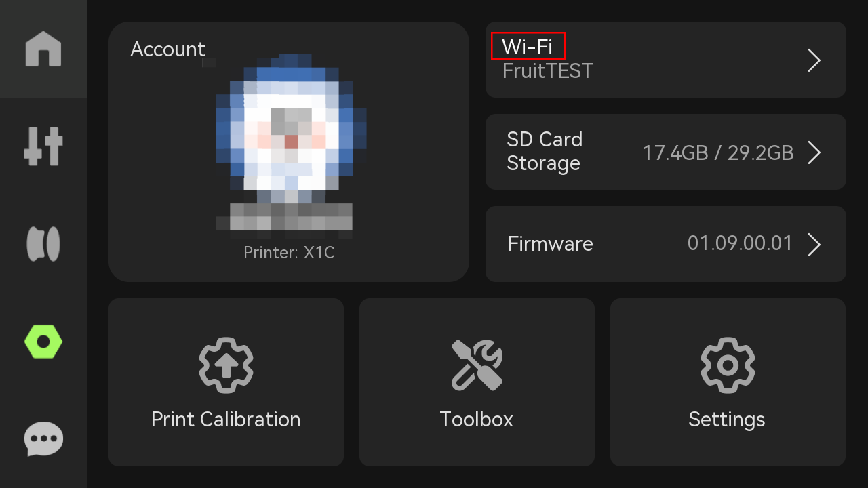Tap the Toolbox wrench and screwdriver icon
The height and width of the screenshot is (488, 868).
coord(477,365)
